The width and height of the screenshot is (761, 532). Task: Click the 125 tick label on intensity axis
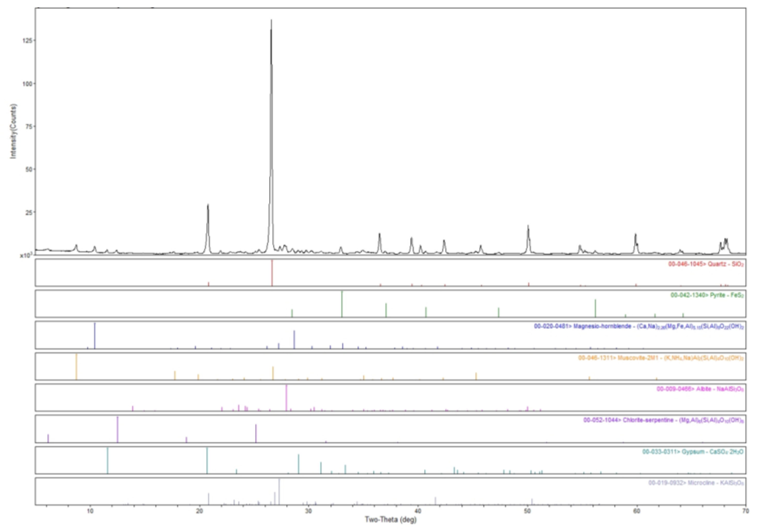[27, 41]
